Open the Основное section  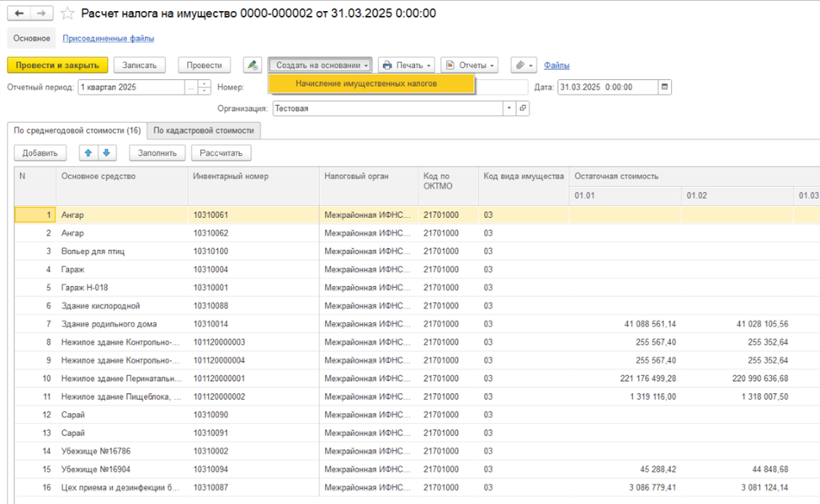32,38
